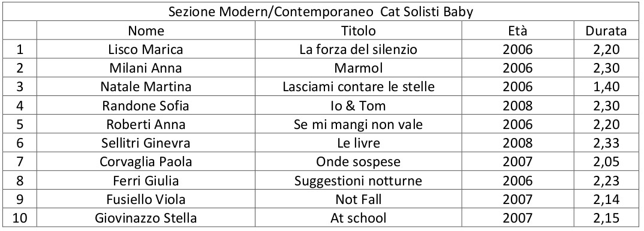Select the cell 'Lisco Marica'
Image resolution: width=644 pixels, height=231 pixels.
coord(146,49)
